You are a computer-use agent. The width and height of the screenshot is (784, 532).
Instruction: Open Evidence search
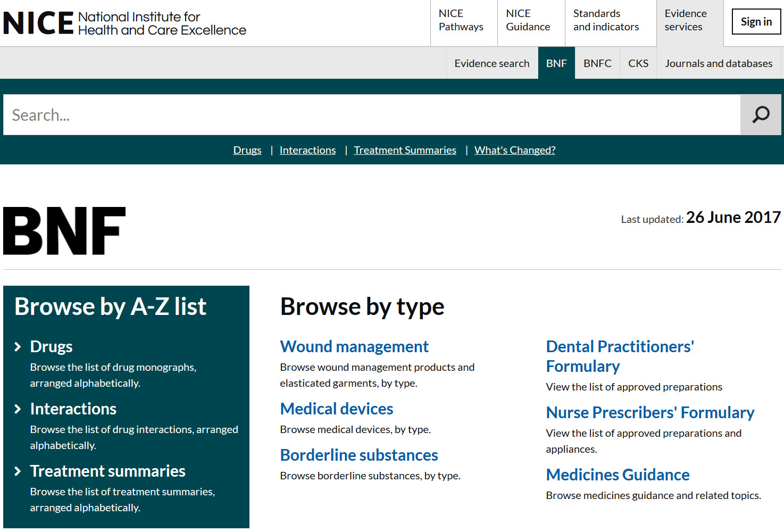coord(492,63)
